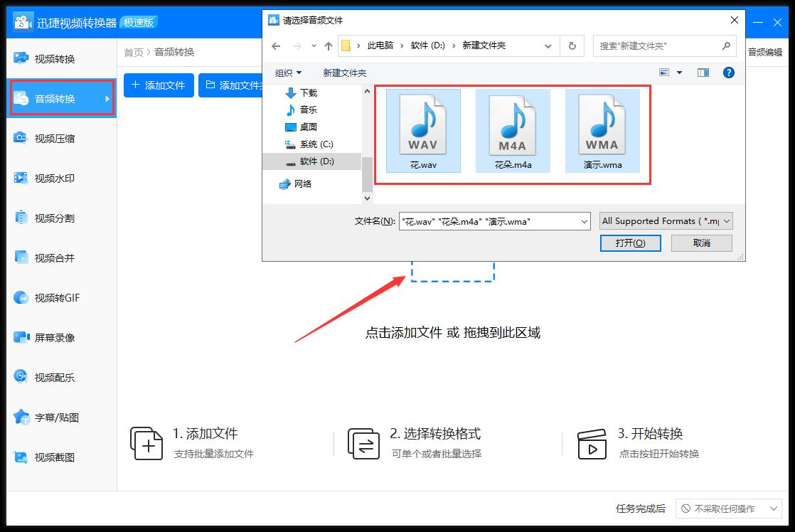This screenshot has height=532, width=795.
Task: Expand the 文件名 combo box
Action: [584, 221]
